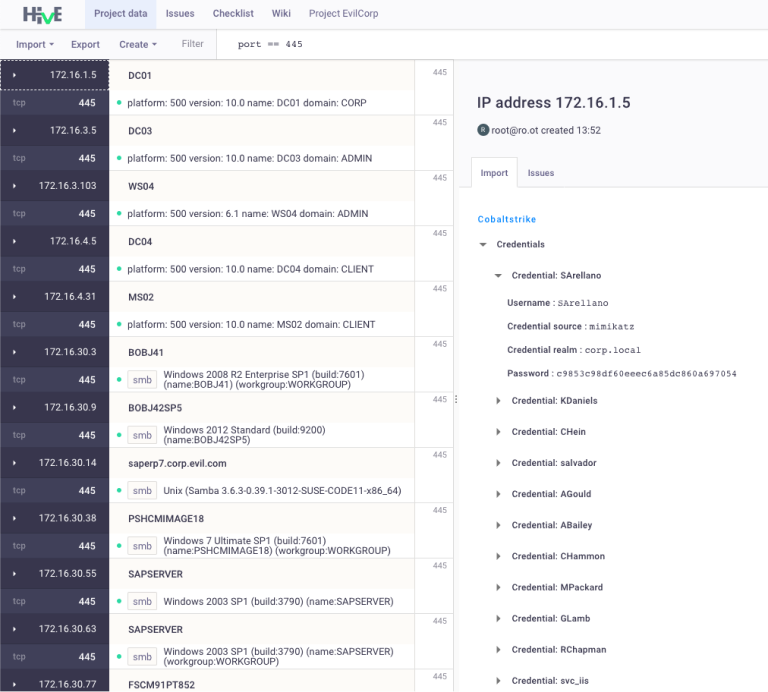Viewport: 768px width, 692px height.
Task: Select hostname DC01
Action: pyautogui.click(x=140, y=75)
